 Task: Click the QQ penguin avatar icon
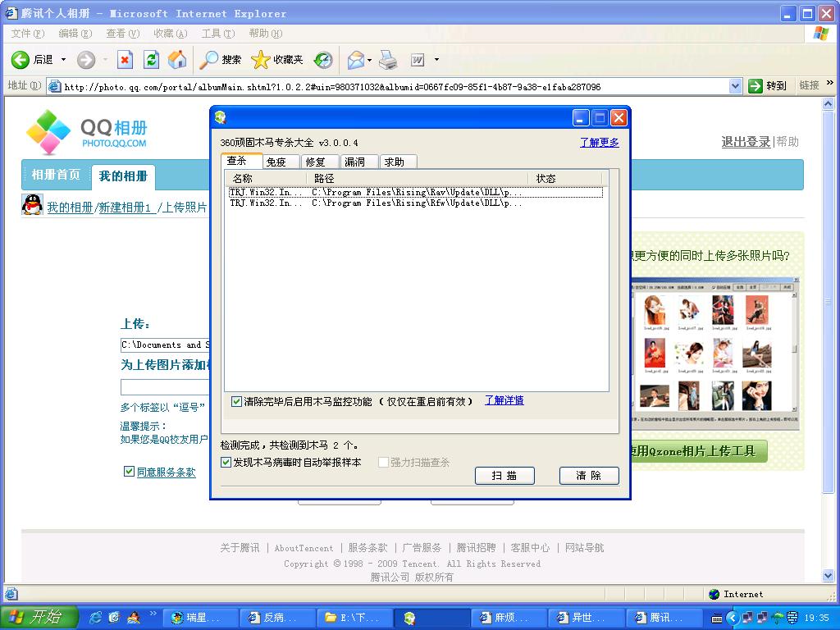tap(32, 204)
